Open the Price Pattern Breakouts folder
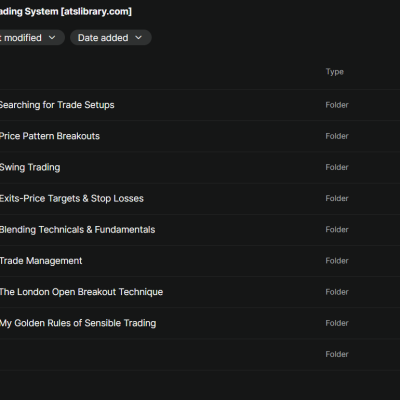Viewport: 400px width, 400px height. click(50, 136)
